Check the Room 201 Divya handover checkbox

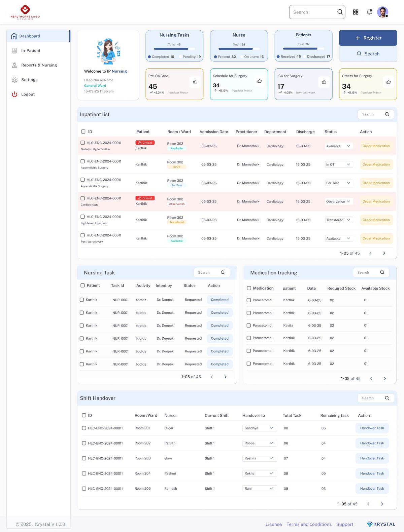point(84,428)
